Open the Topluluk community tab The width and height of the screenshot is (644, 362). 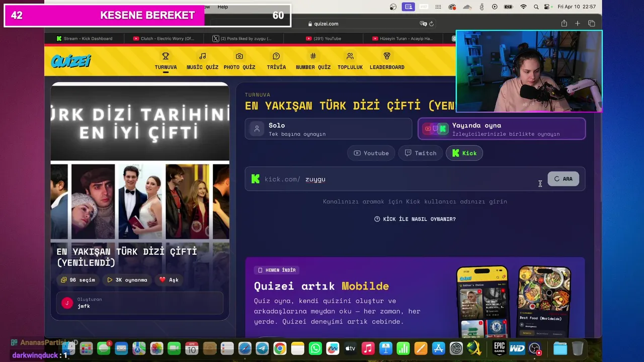tap(350, 61)
